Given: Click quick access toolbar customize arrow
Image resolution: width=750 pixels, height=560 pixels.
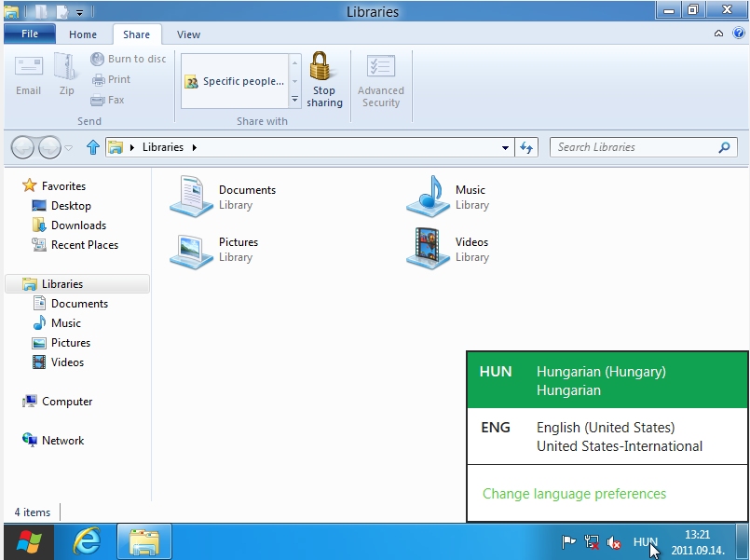Looking at the screenshot, I should pos(80,12).
